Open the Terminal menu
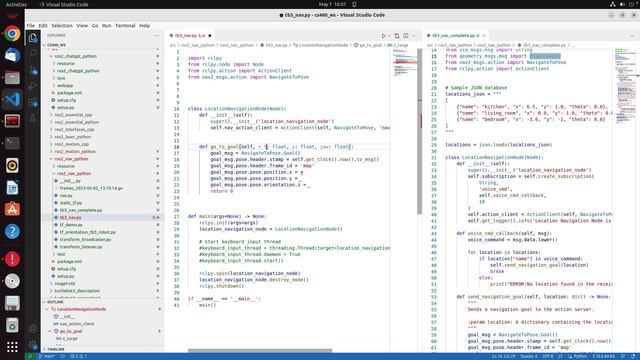 (x=125, y=25)
